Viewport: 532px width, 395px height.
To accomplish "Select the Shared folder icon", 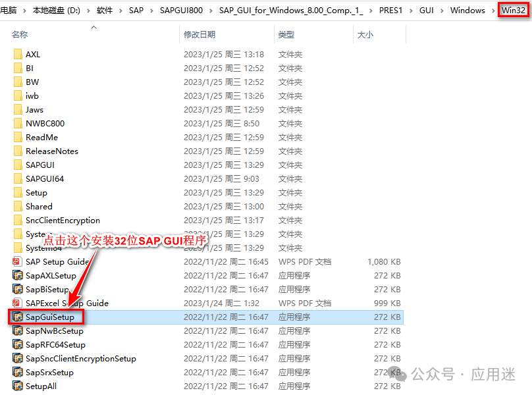I will [18, 206].
